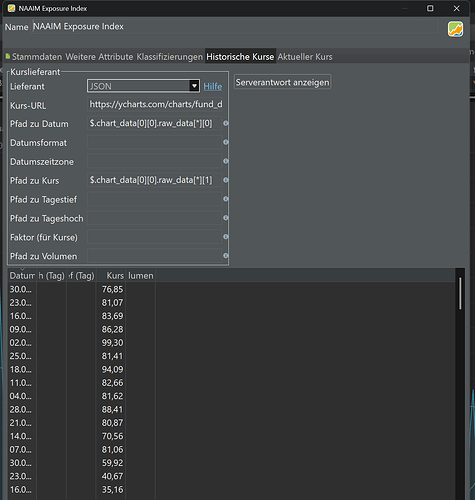Click Serverantwort anzeigen button

coord(282,82)
